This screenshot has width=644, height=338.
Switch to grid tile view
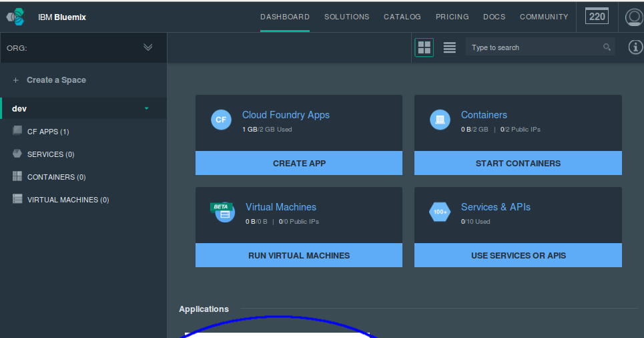pyautogui.click(x=424, y=47)
